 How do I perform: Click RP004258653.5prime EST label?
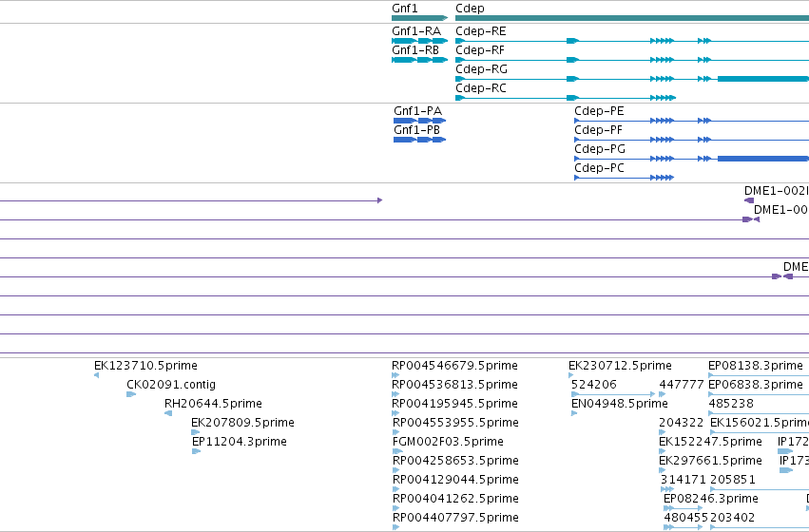(x=455, y=461)
